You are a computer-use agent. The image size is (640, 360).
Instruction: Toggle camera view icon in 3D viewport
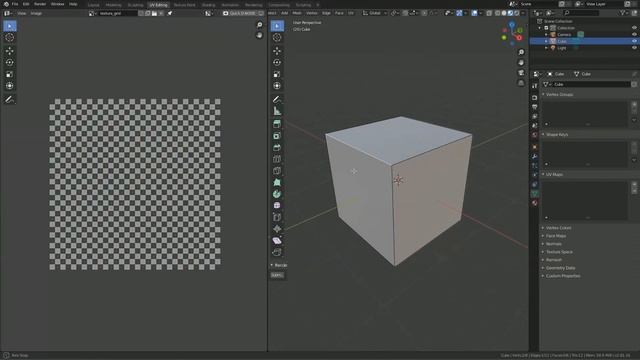pyautogui.click(x=521, y=73)
